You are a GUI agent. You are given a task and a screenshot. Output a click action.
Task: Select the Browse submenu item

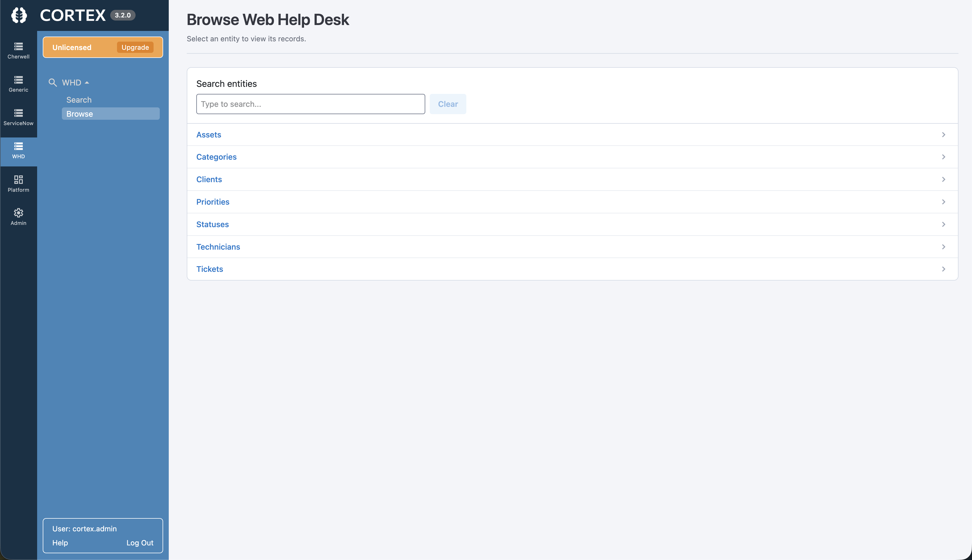click(x=111, y=114)
